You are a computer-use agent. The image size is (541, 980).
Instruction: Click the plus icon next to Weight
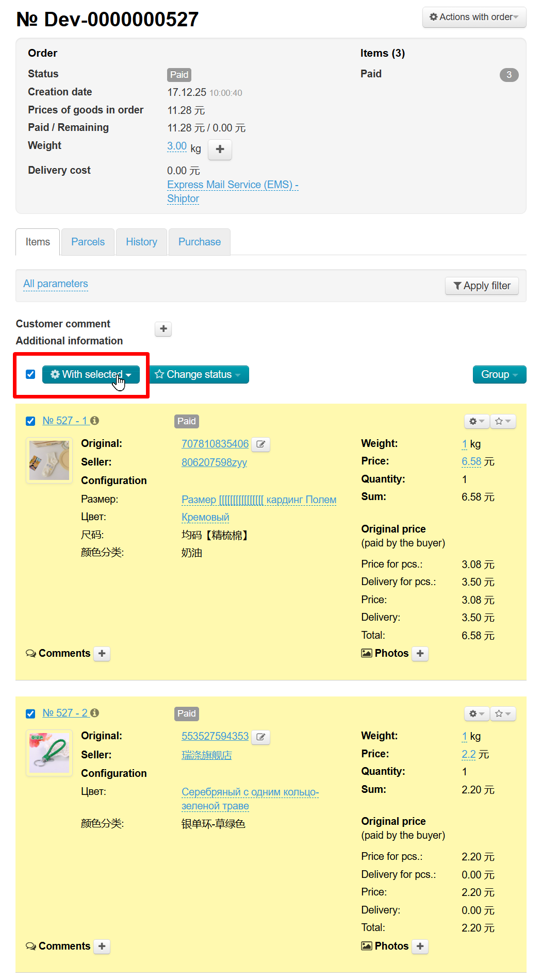220,150
